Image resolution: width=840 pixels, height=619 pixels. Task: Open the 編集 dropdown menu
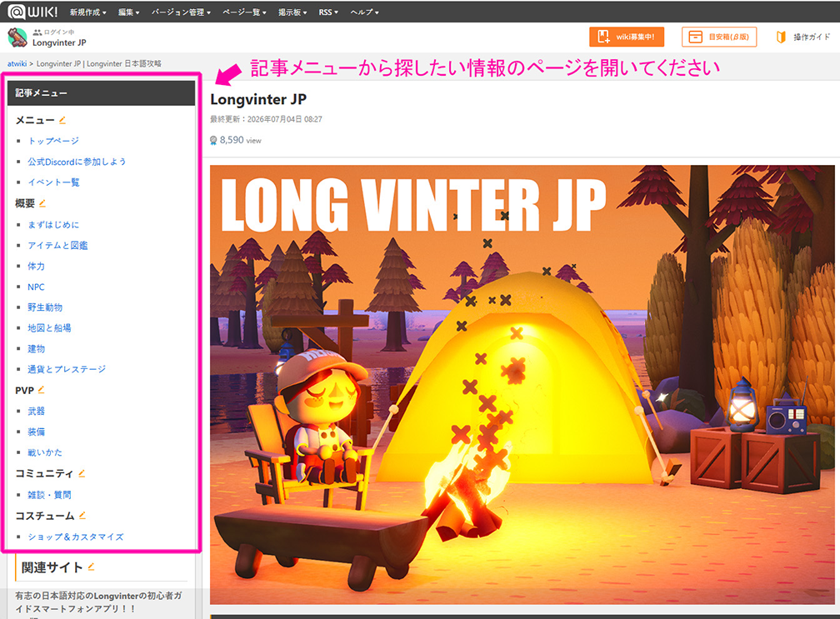[128, 12]
